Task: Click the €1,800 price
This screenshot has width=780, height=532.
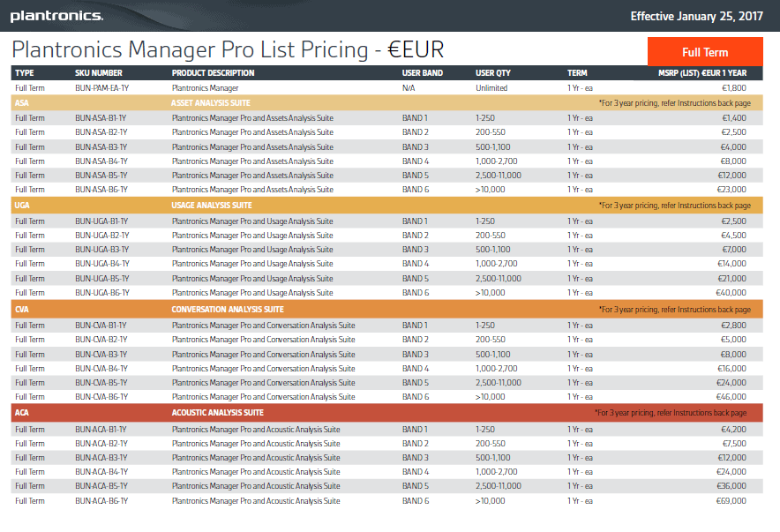Action: (x=734, y=88)
